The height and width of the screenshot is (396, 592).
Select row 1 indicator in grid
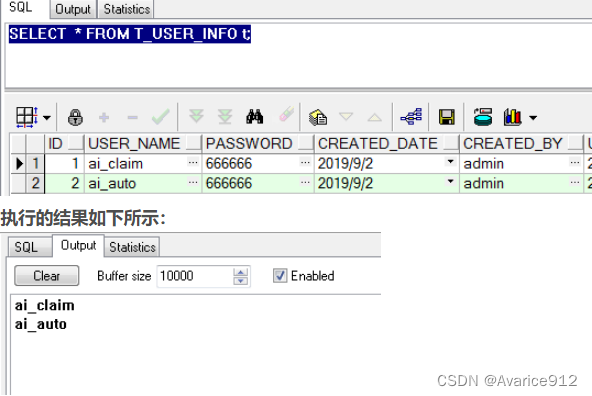pos(35,163)
